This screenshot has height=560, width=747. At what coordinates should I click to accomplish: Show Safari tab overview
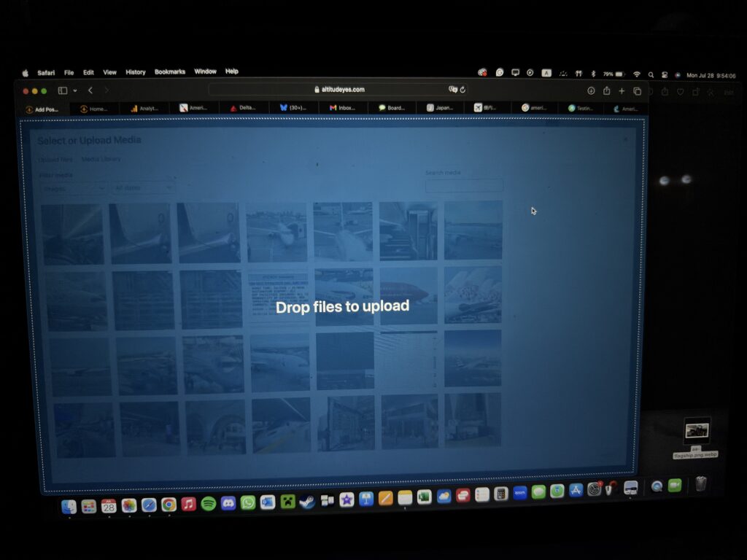pos(637,91)
